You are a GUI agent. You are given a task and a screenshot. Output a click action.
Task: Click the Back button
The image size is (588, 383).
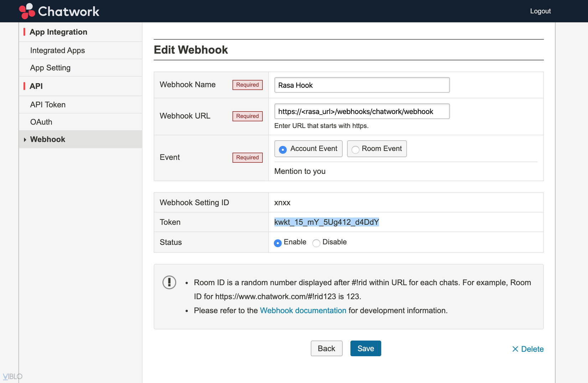326,348
